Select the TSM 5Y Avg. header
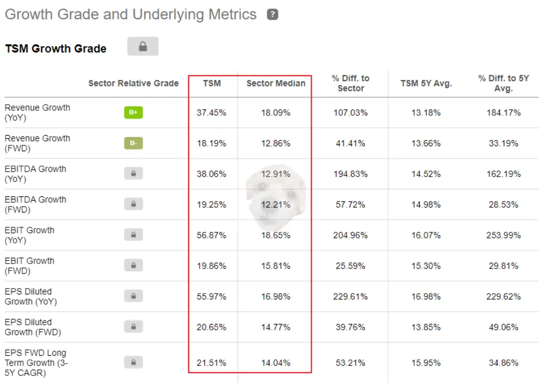The width and height of the screenshot is (543, 392). 426,83
